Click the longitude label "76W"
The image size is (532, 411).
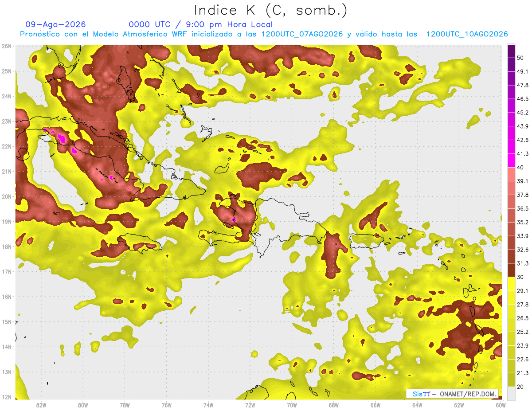167,405
